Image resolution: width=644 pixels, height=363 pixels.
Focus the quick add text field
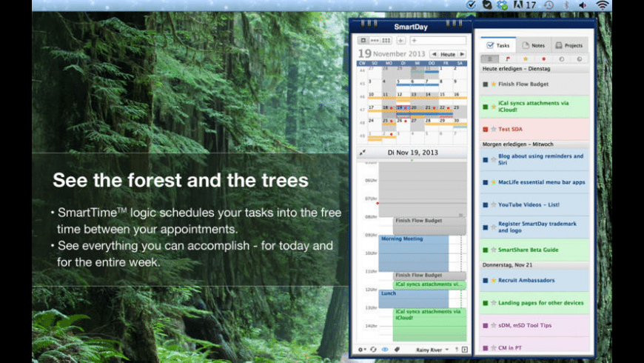437,40
